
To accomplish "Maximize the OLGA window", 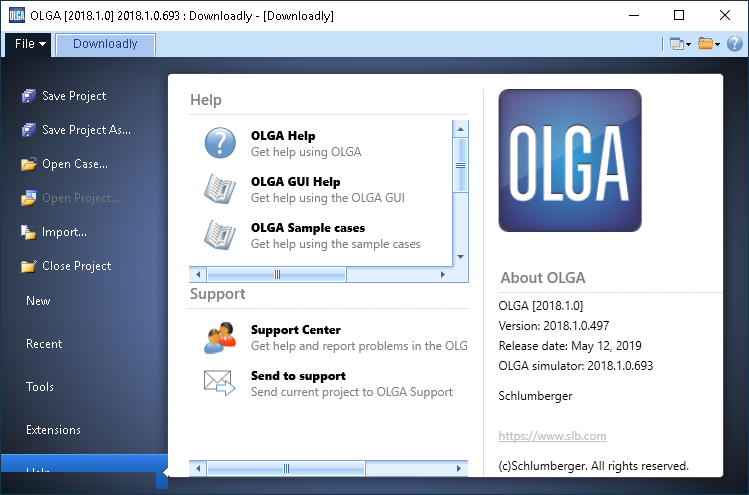I will point(679,15).
